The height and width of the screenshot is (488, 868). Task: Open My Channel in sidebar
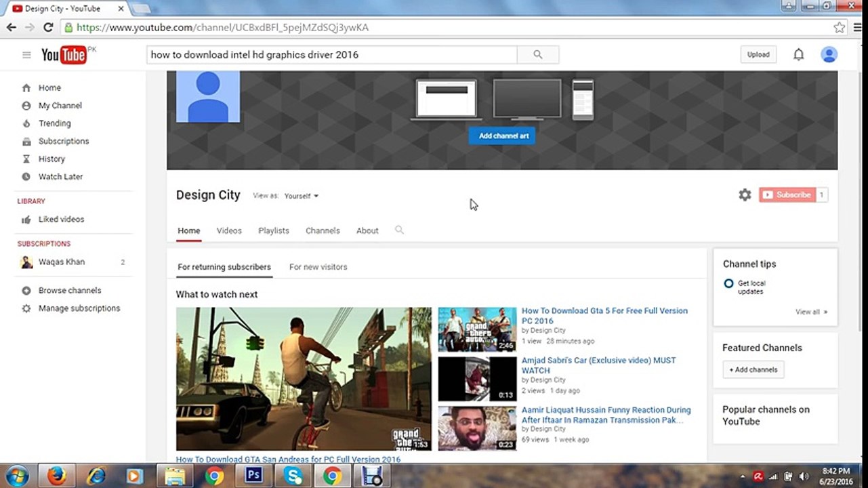pos(60,106)
